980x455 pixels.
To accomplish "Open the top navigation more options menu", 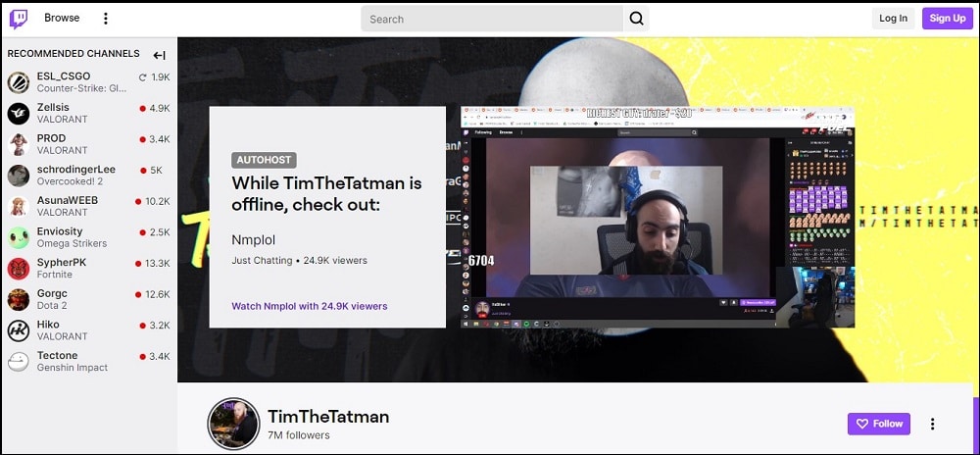I will 106,19.
